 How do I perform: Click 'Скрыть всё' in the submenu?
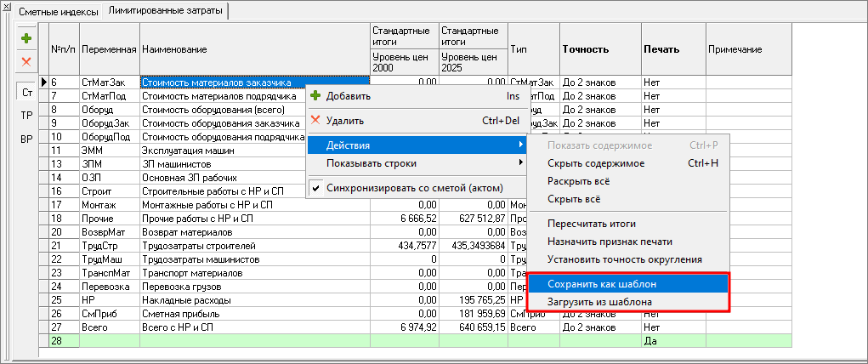(x=574, y=199)
